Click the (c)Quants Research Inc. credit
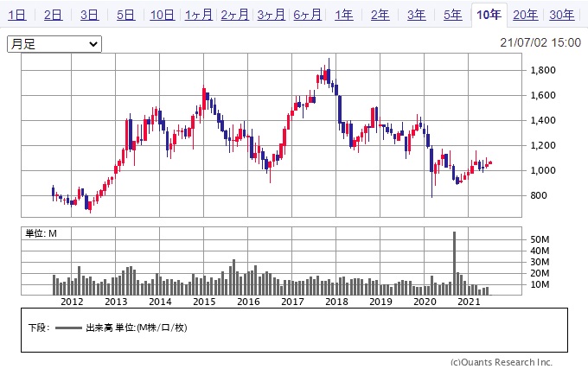 (502, 362)
